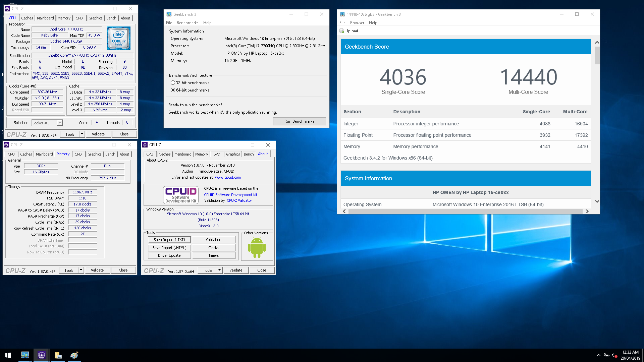Click the horizontal scroll right arrow in results
Screen dimensions: 644x362
(587, 212)
